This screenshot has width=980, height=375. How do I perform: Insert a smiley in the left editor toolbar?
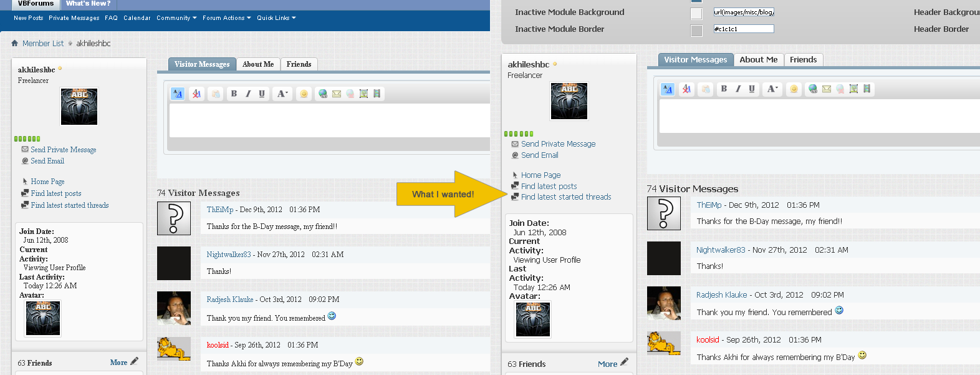pyautogui.click(x=304, y=94)
